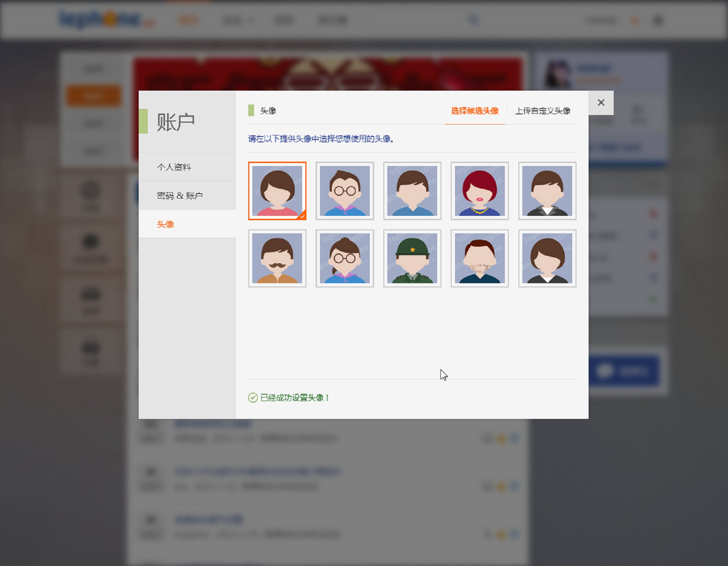The width and height of the screenshot is (728, 566).
Task: Select the red-haired woman avatar
Action: point(479,191)
